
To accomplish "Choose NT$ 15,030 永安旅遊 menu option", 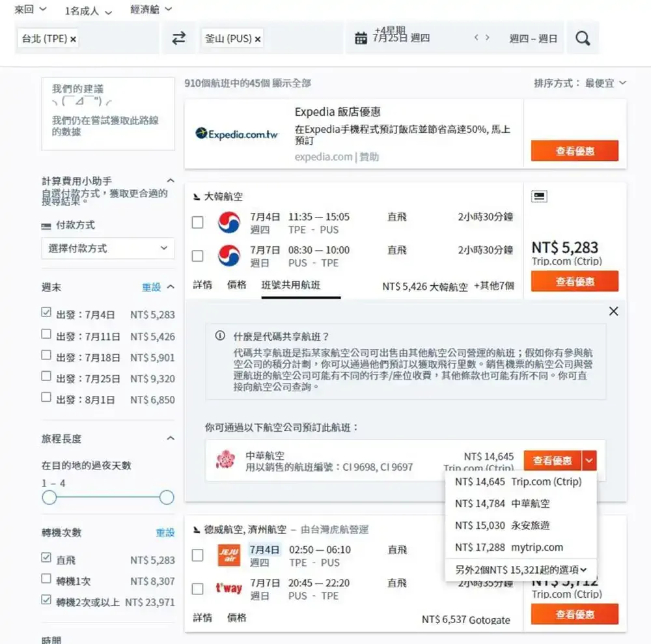I will [521, 525].
